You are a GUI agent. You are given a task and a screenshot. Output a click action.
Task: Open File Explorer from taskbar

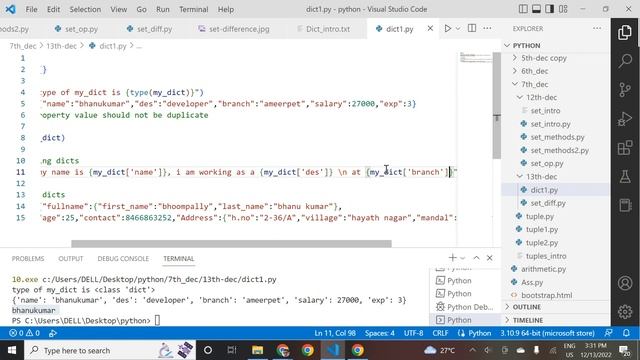click(x=258, y=350)
